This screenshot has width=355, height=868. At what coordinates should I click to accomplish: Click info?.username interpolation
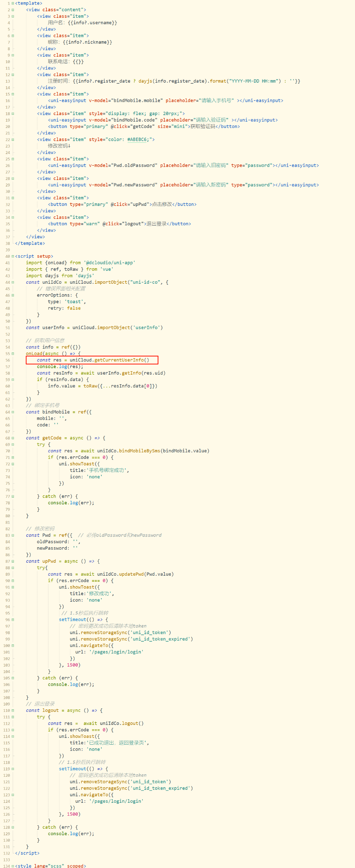pyautogui.click(x=93, y=23)
